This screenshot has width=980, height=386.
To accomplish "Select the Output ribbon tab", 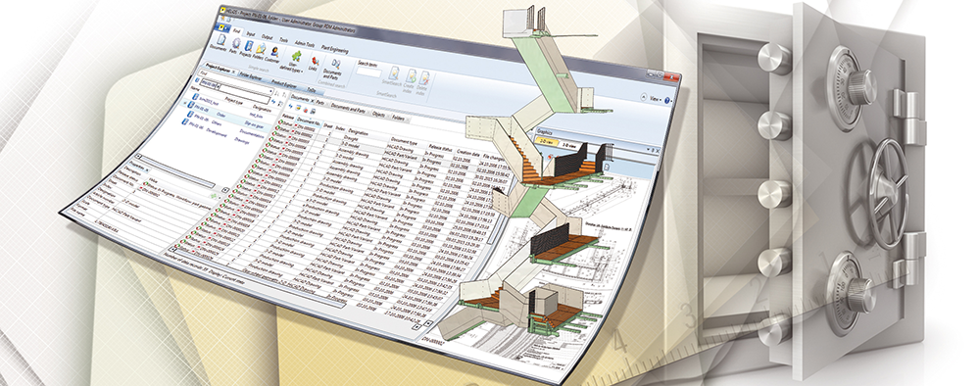I will tap(267, 37).
